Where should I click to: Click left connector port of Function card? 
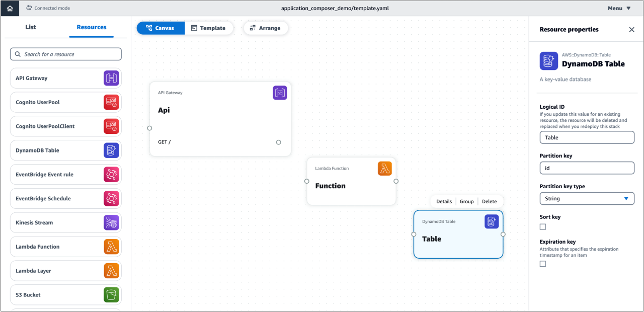click(307, 181)
